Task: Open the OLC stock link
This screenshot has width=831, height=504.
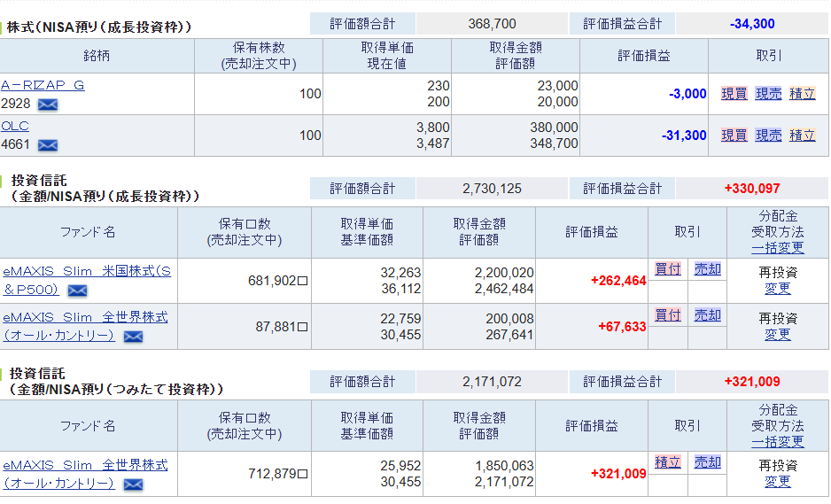Action: click(15, 126)
